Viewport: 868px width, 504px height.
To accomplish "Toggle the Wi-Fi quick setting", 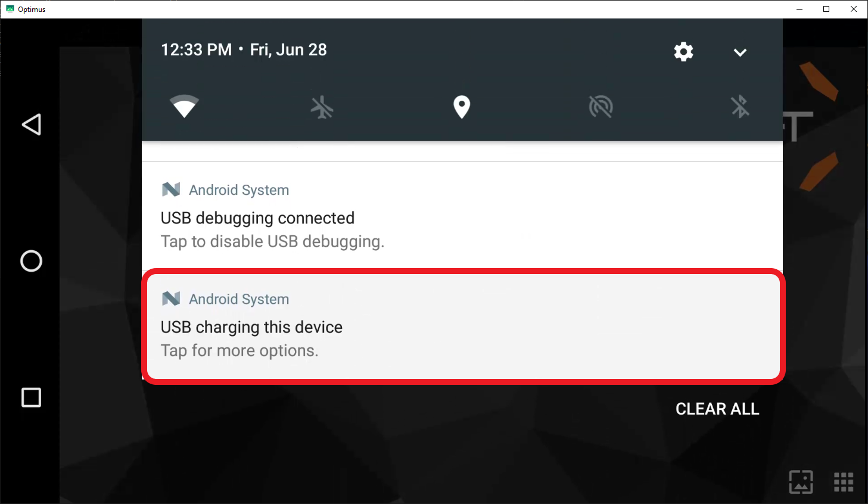I will pos(185,107).
